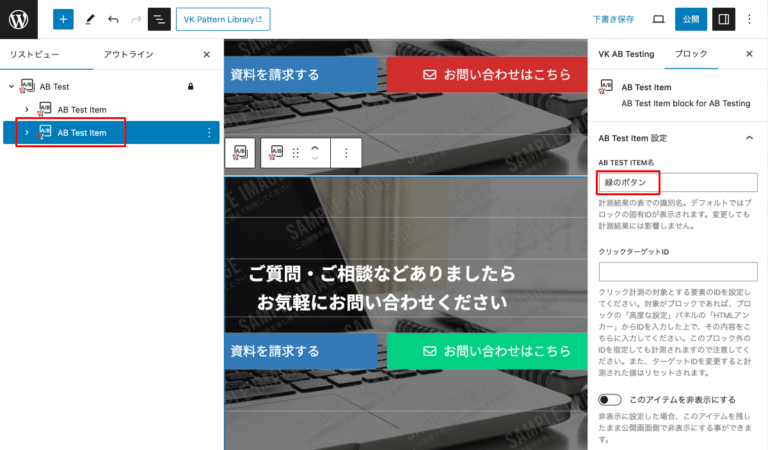
Task: Click the lock icon on AB Test row
Action: pos(191,87)
